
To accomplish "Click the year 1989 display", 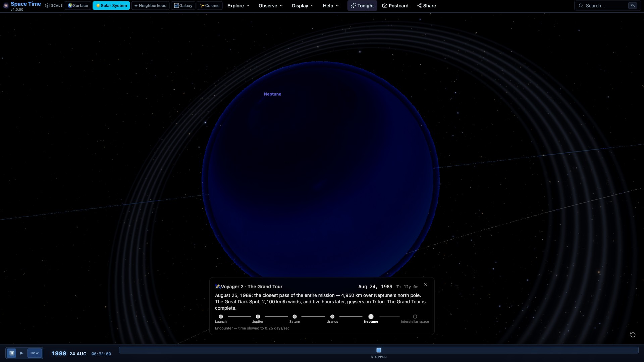I will click(59, 354).
